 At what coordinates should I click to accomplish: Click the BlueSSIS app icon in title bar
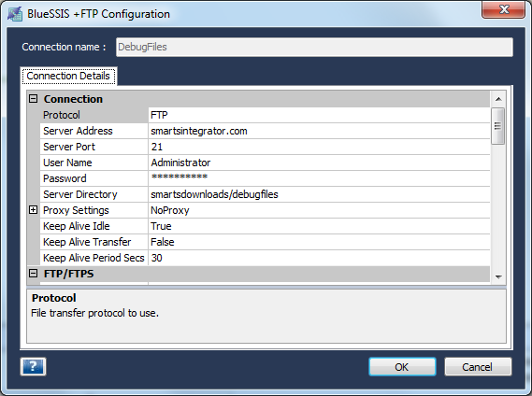click(x=15, y=14)
